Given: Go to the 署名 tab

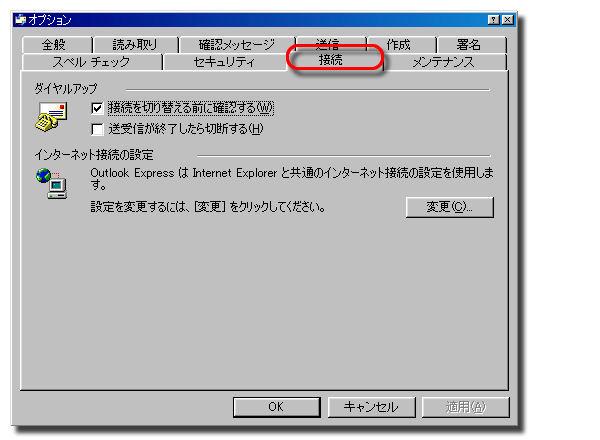Looking at the screenshot, I should point(472,45).
